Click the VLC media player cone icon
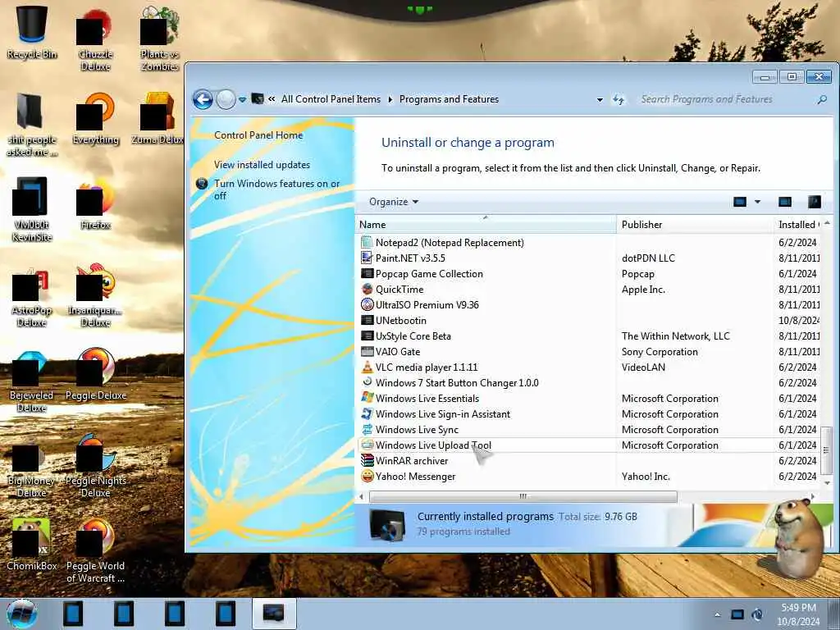The width and height of the screenshot is (840, 630). click(x=367, y=367)
